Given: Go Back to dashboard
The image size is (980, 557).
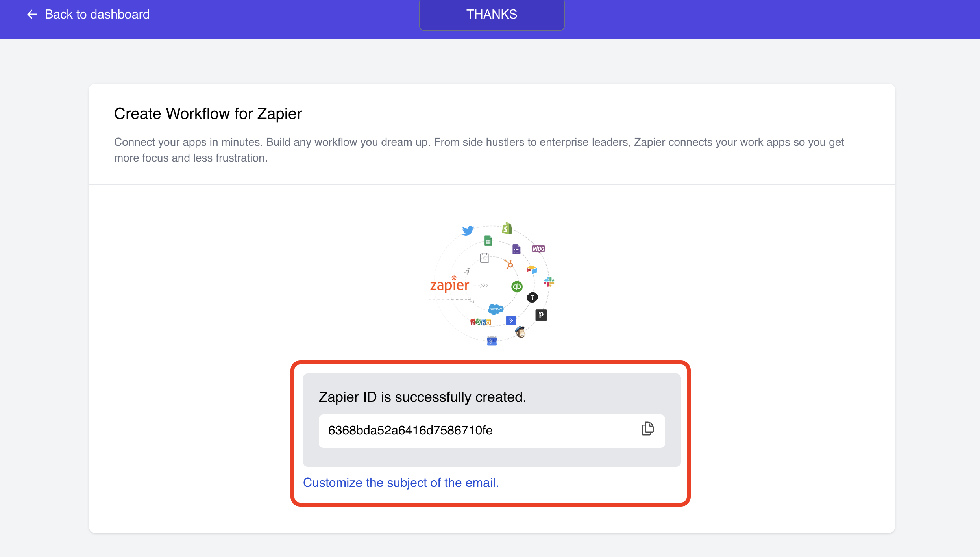Looking at the screenshot, I should 87,14.
